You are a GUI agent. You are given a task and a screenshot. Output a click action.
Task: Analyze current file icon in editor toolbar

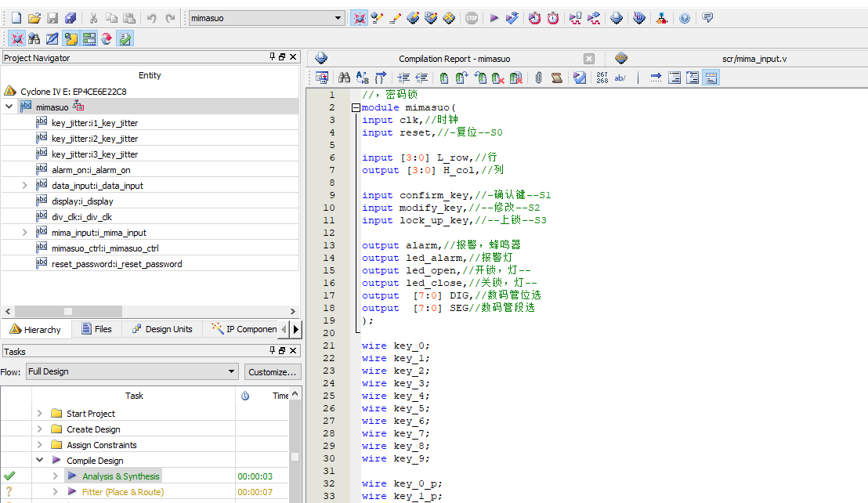[580, 78]
